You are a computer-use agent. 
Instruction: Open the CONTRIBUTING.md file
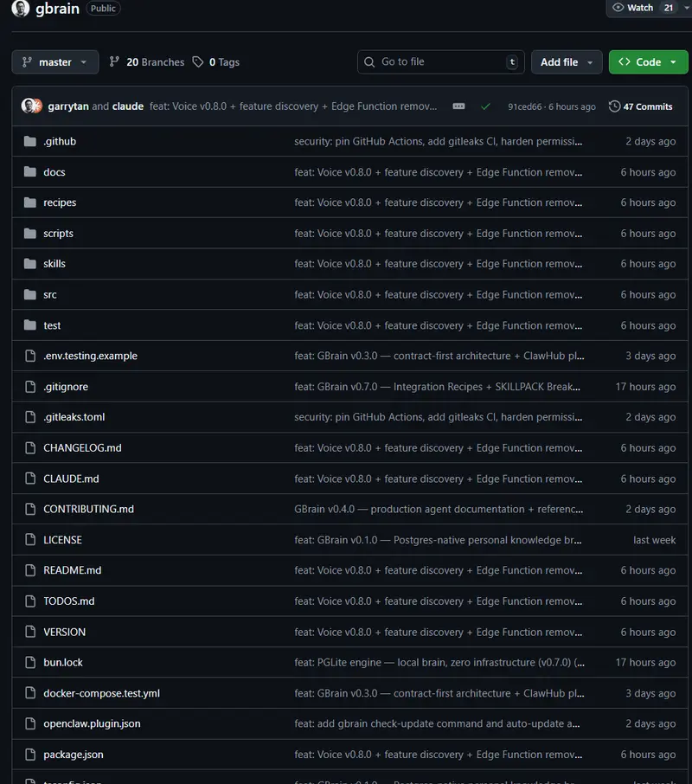(x=88, y=509)
